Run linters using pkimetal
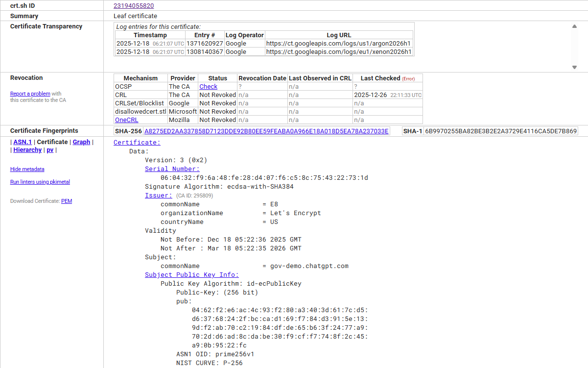The image size is (588, 368). (x=40, y=181)
